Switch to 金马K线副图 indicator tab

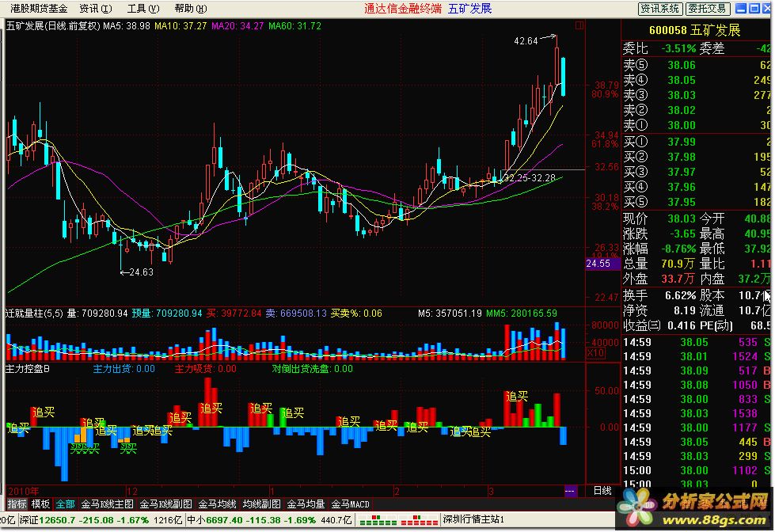(x=165, y=503)
